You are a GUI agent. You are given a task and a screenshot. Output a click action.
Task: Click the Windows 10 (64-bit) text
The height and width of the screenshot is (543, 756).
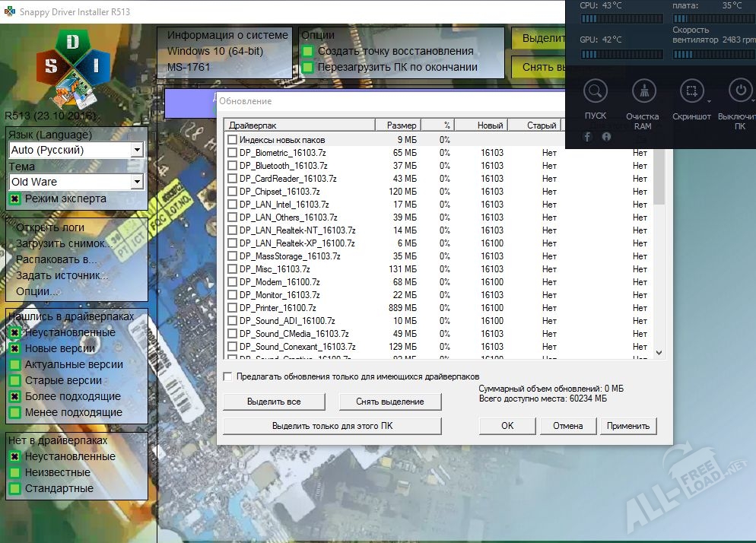click(x=215, y=51)
